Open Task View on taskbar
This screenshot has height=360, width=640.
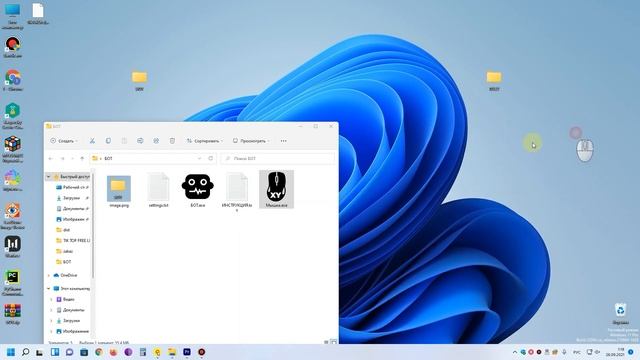(x=40, y=352)
